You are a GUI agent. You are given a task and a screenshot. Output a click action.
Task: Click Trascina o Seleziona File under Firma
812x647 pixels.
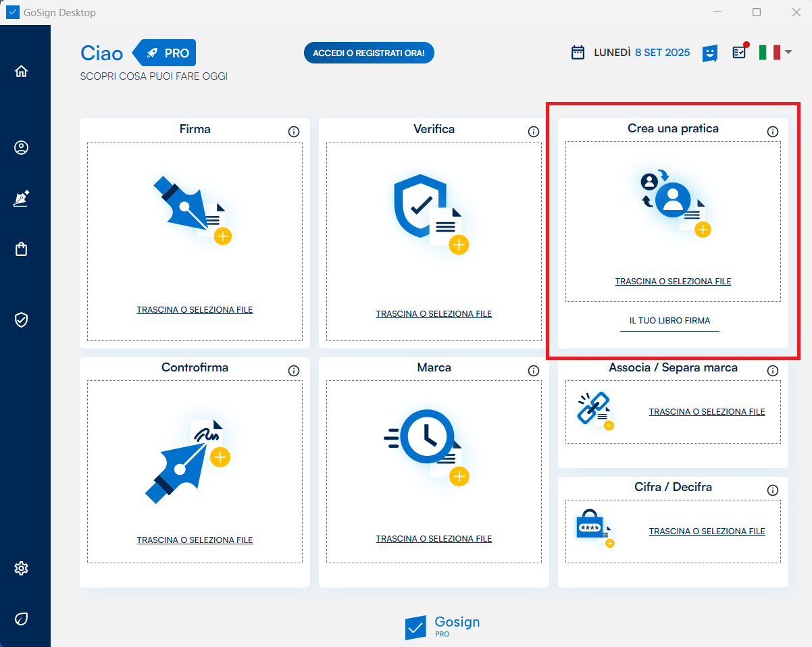pos(195,310)
